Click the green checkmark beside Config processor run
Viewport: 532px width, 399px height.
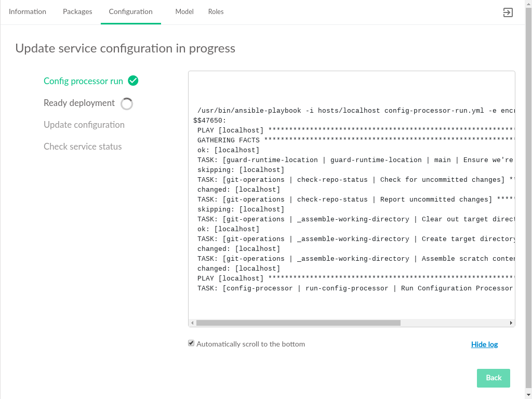[133, 81]
